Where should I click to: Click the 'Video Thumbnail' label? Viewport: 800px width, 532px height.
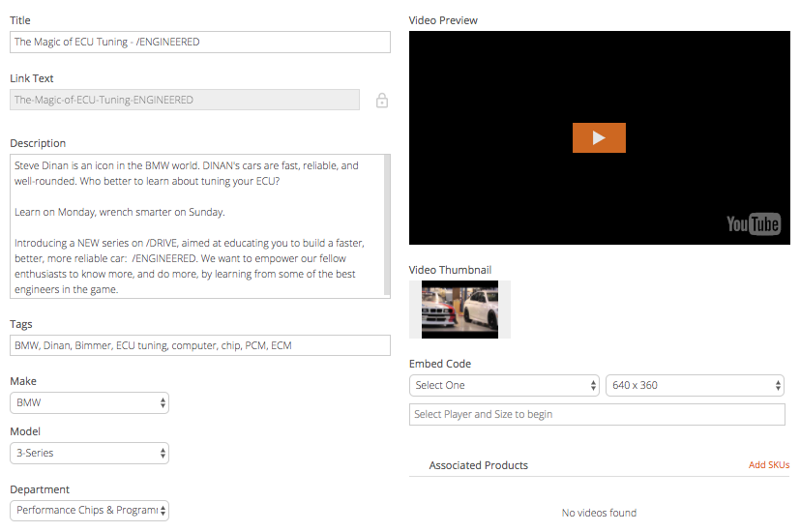[x=450, y=270]
